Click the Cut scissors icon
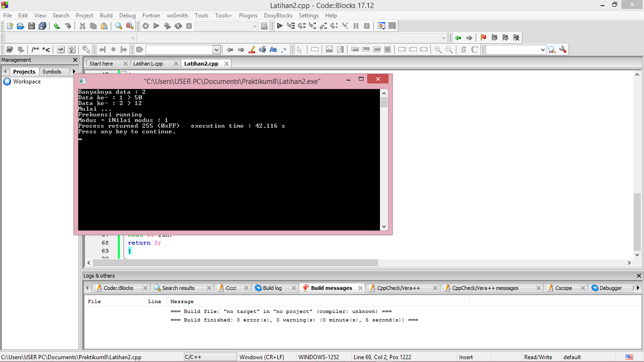This screenshot has width=644, height=362. tap(83, 26)
